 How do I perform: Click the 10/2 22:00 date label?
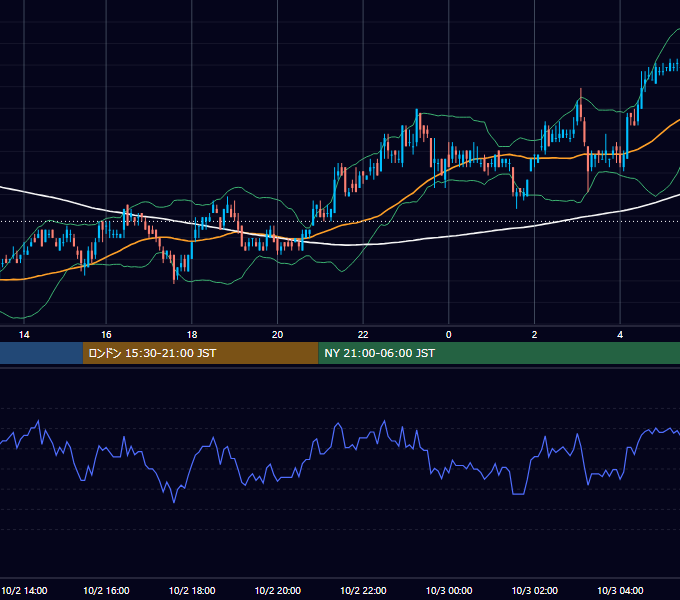[363, 591]
